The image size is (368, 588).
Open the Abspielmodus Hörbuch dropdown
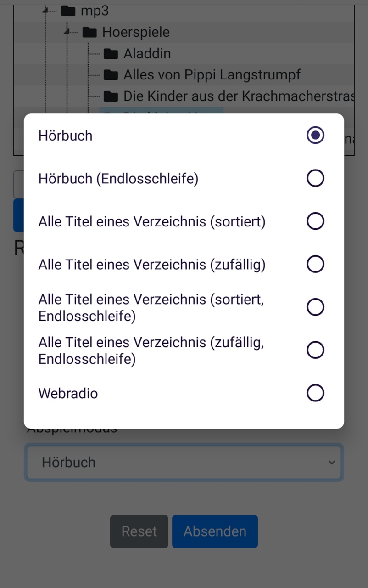[184, 462]
